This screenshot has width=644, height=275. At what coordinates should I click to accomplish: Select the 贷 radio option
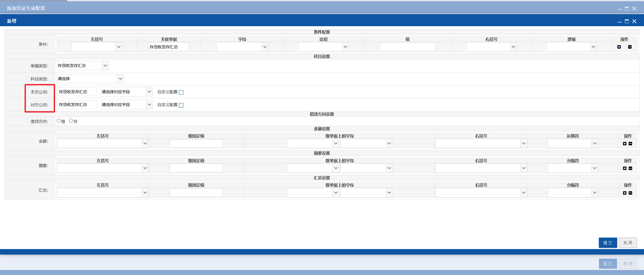click(71, 121)
